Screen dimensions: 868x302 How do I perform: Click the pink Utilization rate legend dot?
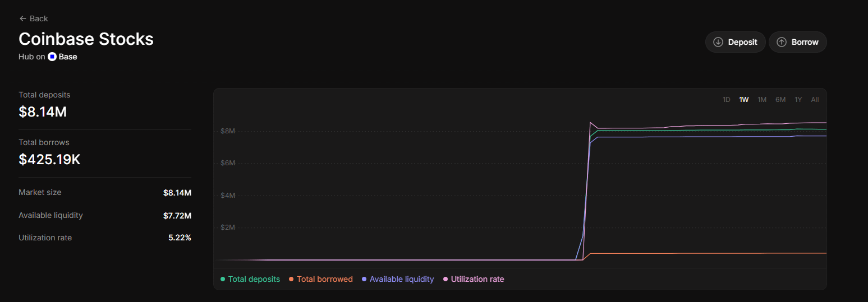(x=446, y=279)
